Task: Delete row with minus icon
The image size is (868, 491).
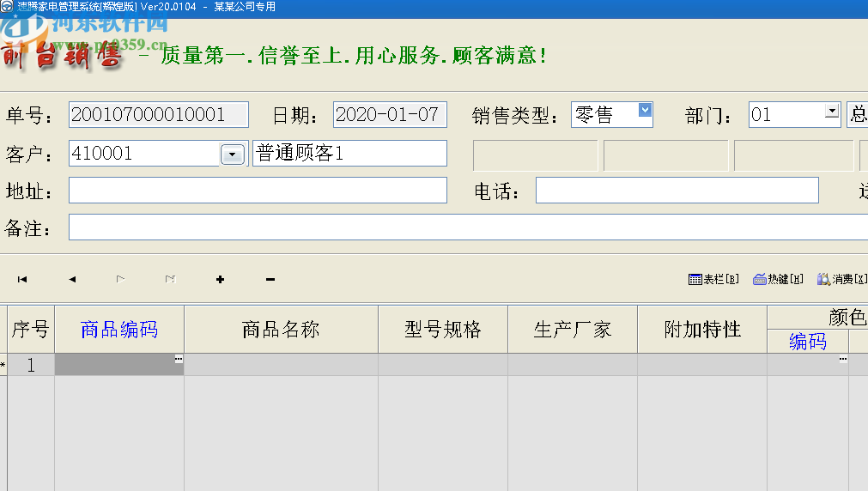Action: pos(270,279)
